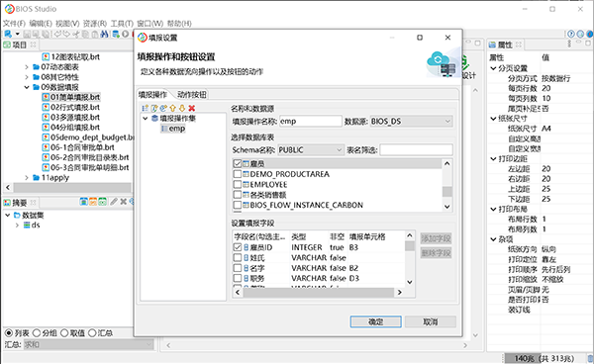Viewport: 594px width, 364px height.
Task: Click the main toolbar undo icon
Action: tap(57, 34)
